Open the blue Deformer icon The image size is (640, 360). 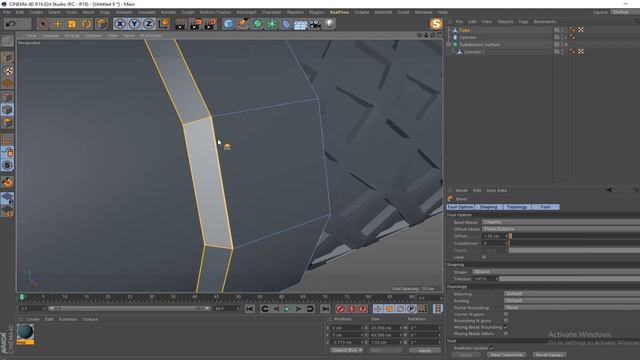(286, 24)
